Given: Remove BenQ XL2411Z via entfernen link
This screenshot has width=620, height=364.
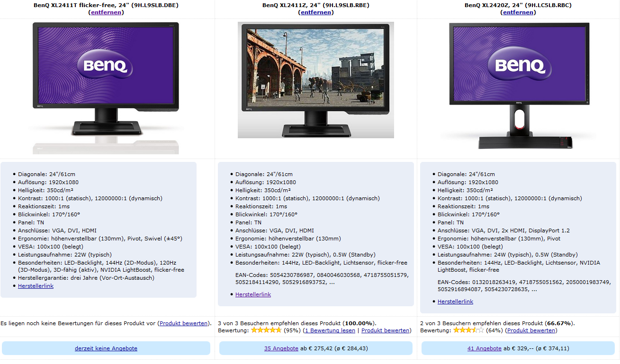Looking at the screenshot, I should point(316,12).
